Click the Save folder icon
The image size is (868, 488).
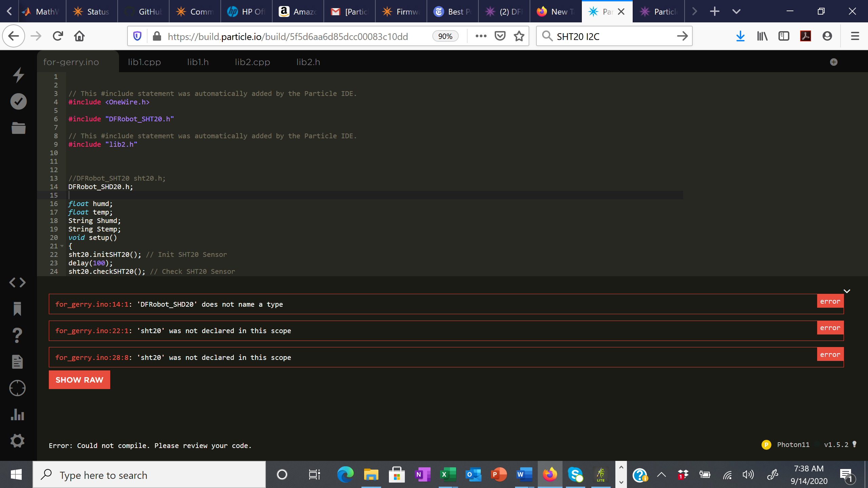pyautogui.click(x=18, y=128)
